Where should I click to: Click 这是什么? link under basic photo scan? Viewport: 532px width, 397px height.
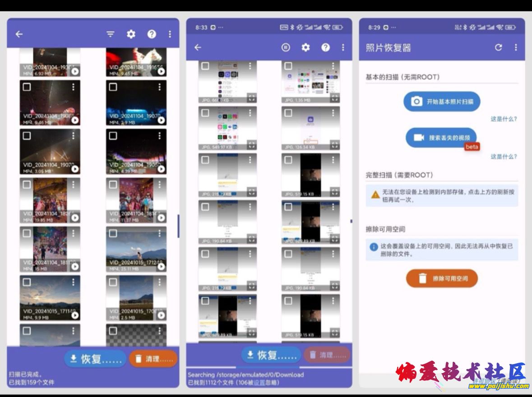(x=504, y=119)
